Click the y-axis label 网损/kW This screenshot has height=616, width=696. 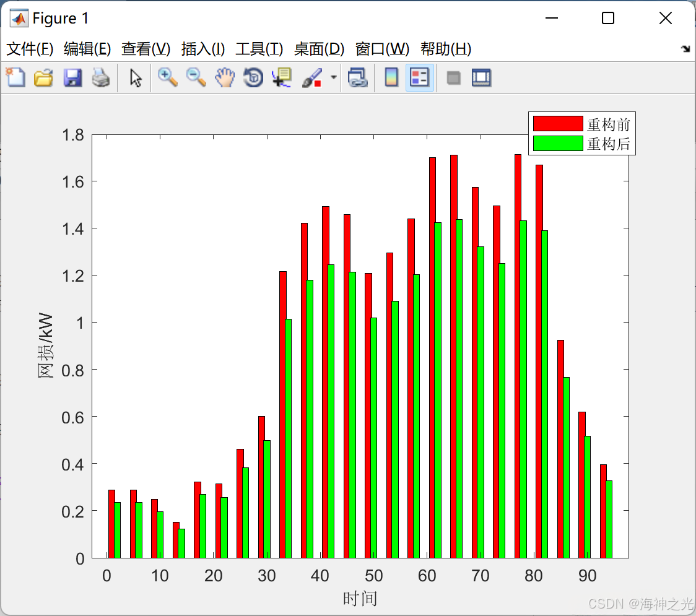[x=45, y=345]
